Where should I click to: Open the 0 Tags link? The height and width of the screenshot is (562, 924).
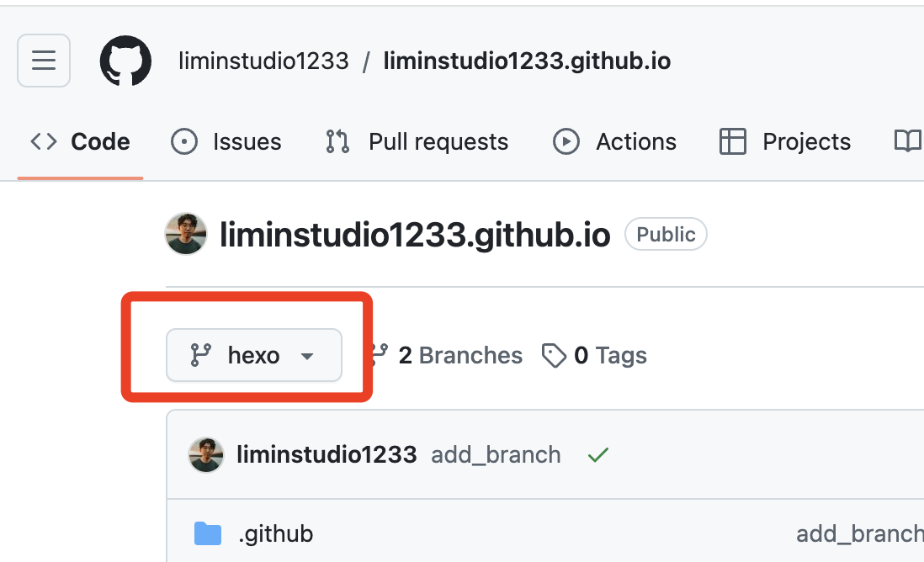pos(595,356)
